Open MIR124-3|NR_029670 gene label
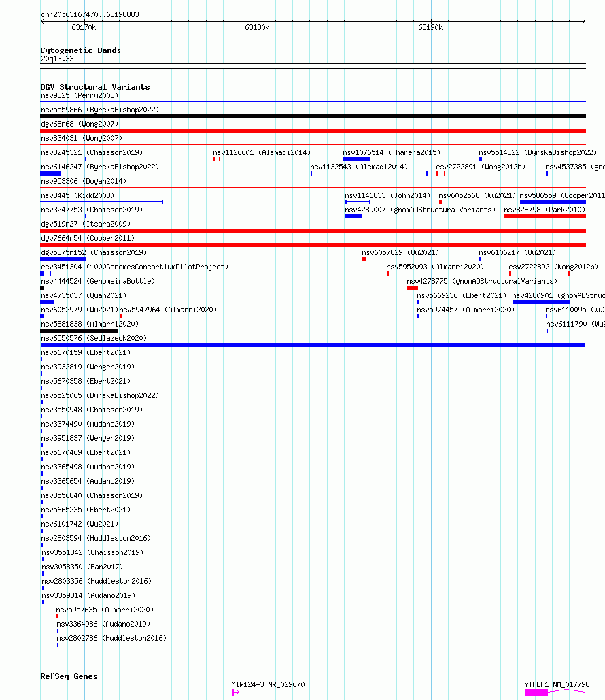This screenshot has width=605, height=700. pos(268,684)
